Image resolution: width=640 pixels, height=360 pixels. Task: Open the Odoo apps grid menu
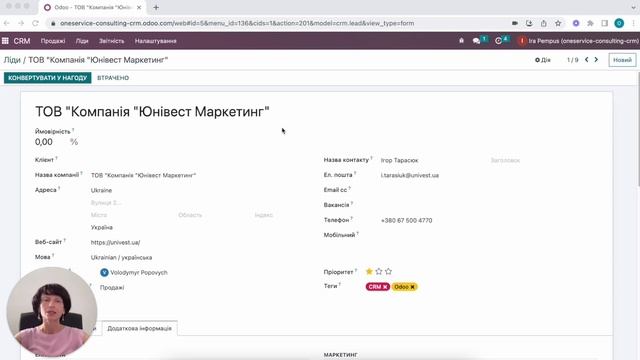pos(5,41)
